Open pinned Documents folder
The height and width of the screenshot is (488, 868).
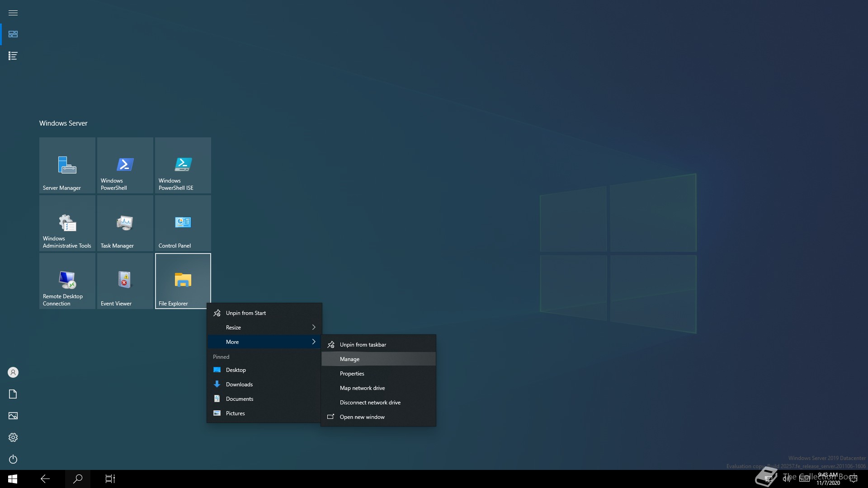pyautogui.click(x=264, y=399)
